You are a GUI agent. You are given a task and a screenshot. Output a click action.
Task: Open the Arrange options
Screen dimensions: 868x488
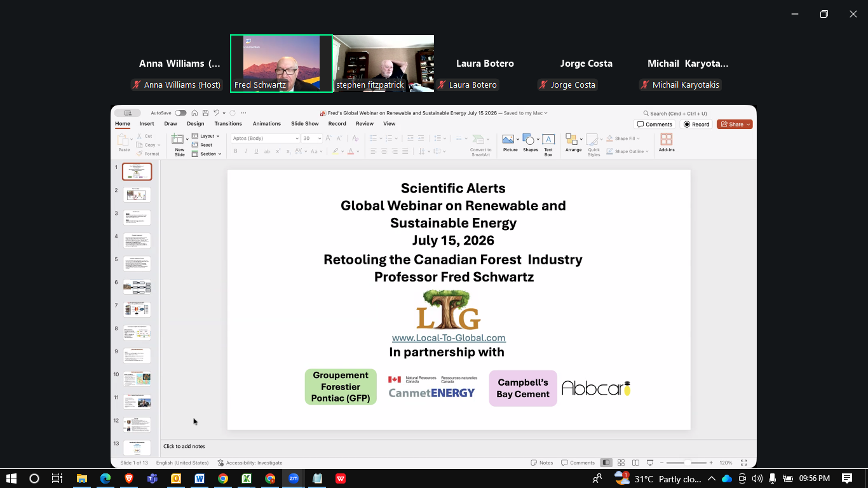(573, 144)
